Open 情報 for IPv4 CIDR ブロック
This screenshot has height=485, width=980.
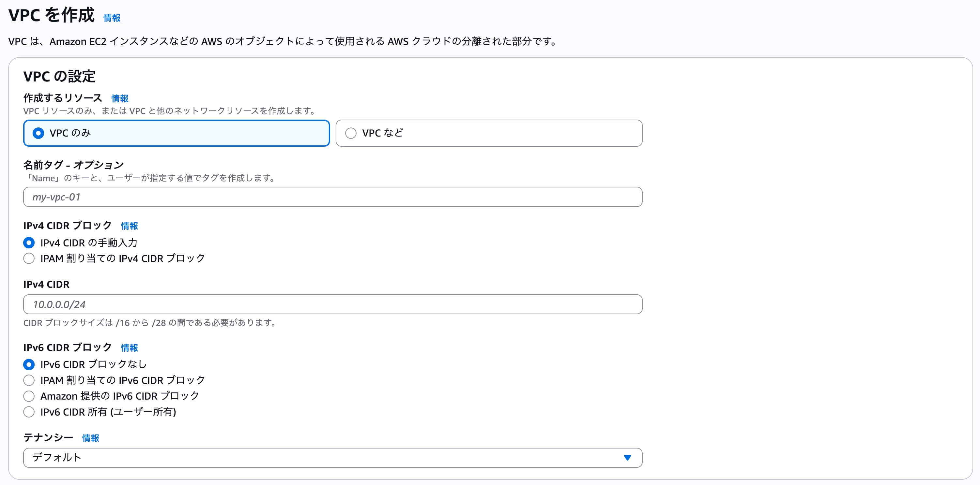pyautogui.click(x=129, y=226)
